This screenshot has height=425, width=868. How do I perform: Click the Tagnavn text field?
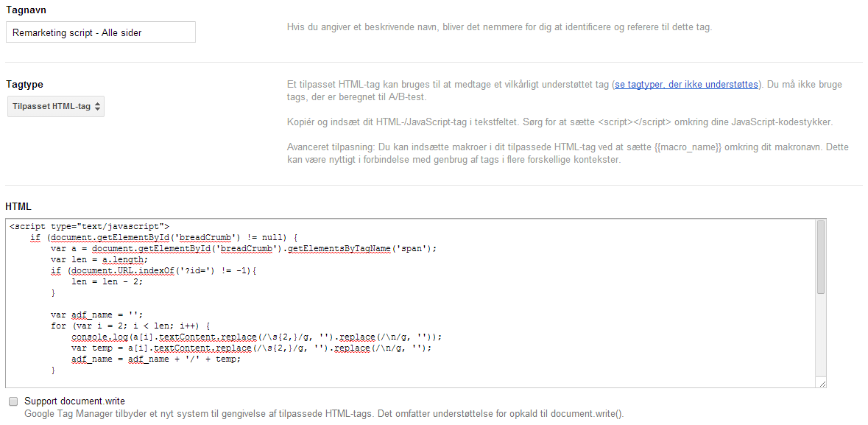point(101,32)
